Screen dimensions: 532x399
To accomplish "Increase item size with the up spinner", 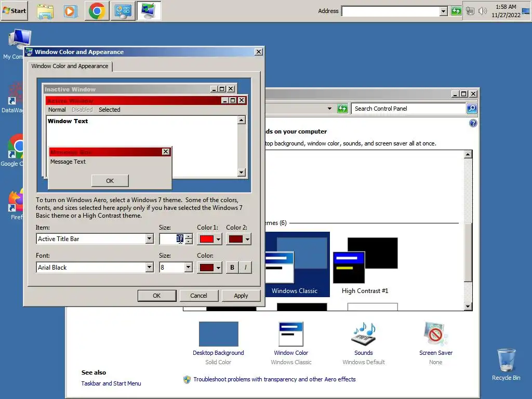I will 189,236.
